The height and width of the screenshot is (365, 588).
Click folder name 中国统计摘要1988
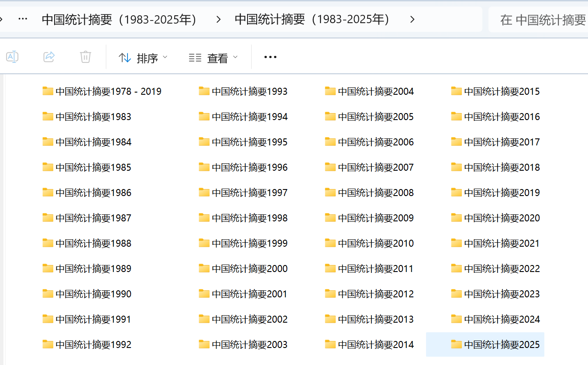93,243
